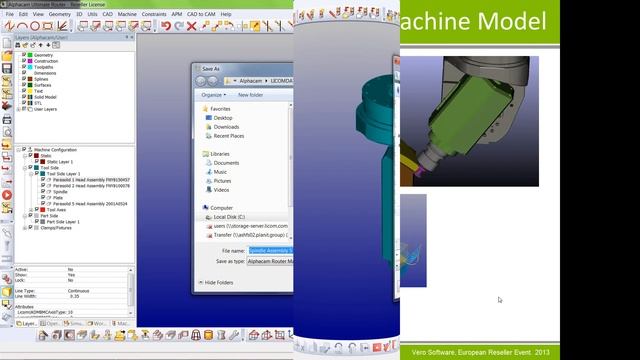Toggle the Solid Model layer checkbox
This screenshot has width=640, height=360.
[24, 97]
